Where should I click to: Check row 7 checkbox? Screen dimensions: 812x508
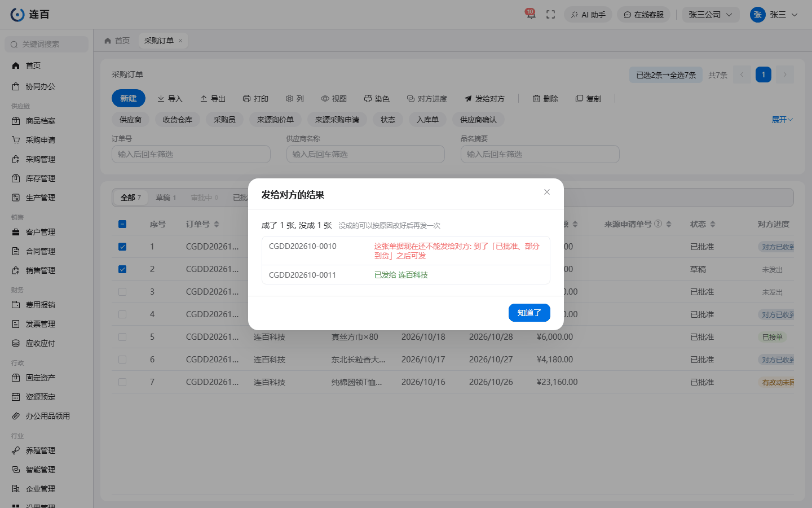tap(122, 382)
